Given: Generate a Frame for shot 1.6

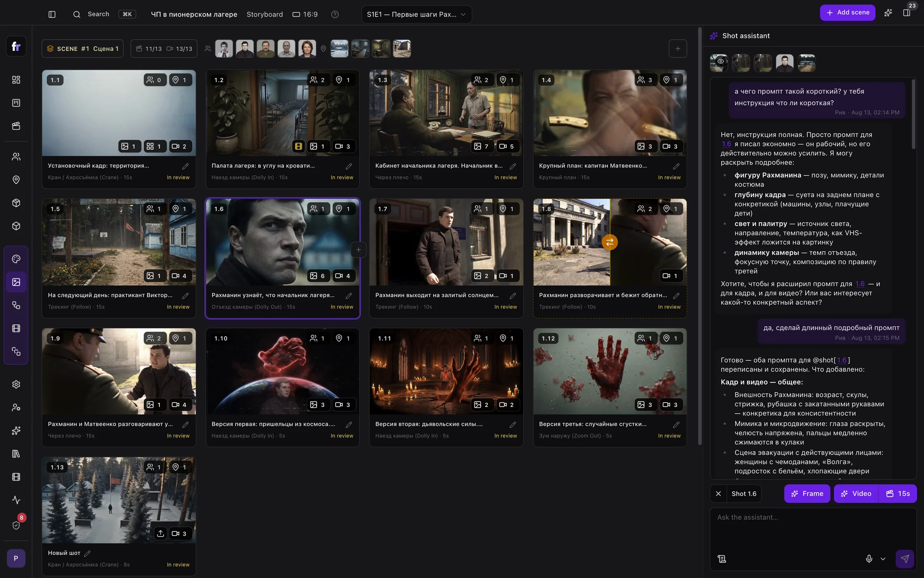Looking at the screenshot, I should tap(807, 494).
